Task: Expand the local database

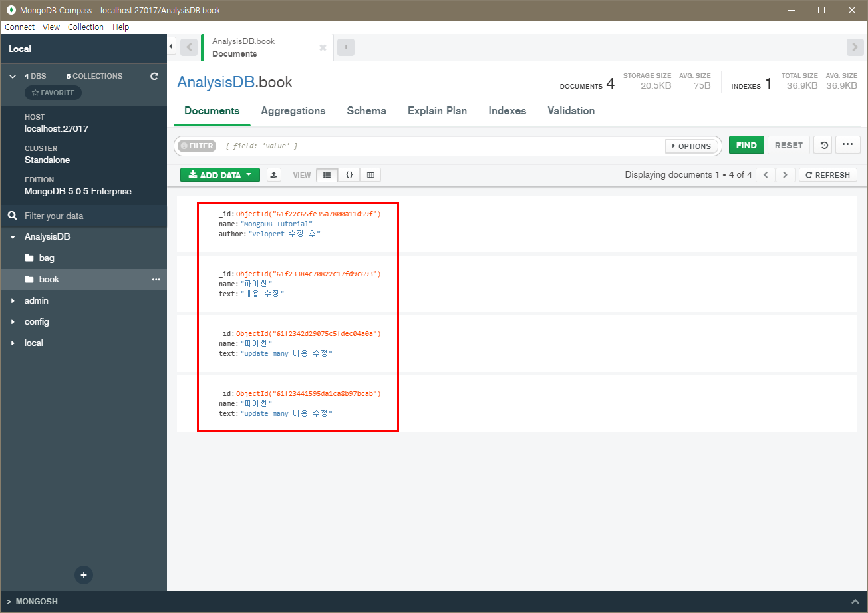Action: 13,343
